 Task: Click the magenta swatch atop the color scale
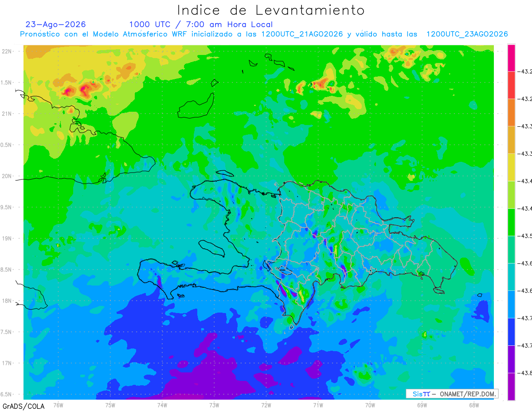(511, 58)
